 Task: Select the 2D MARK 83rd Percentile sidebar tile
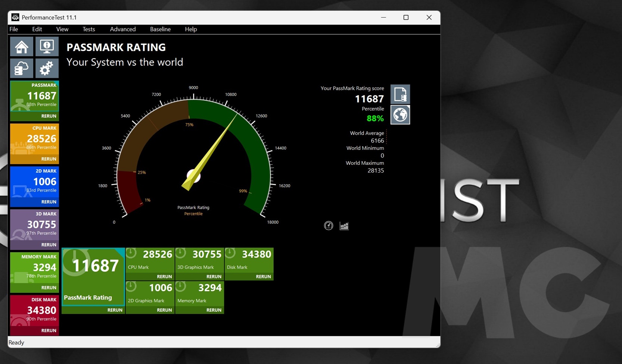[x=34, y=182]
